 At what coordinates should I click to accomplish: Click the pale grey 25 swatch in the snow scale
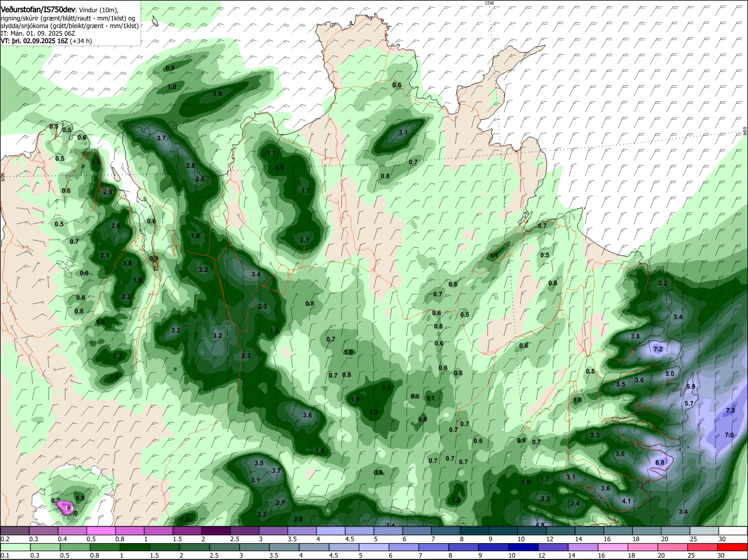point(704,530)
